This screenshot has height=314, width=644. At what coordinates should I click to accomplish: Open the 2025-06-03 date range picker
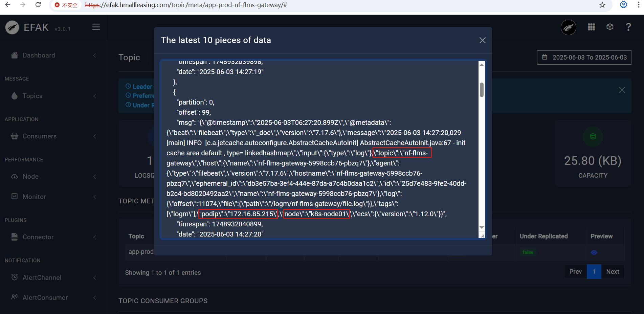[584, 58]
